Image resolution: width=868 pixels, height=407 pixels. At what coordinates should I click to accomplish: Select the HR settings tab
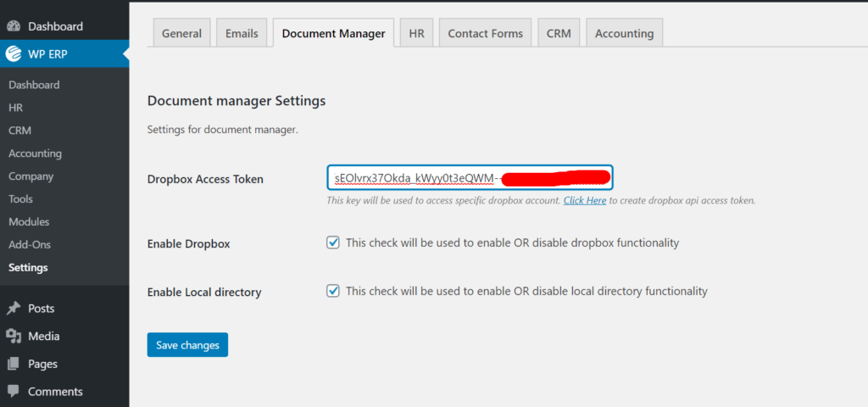[x=416, y=33]
